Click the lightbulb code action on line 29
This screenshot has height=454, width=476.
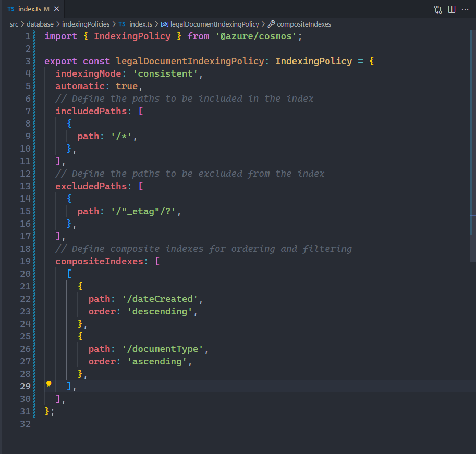coord(48,384)
